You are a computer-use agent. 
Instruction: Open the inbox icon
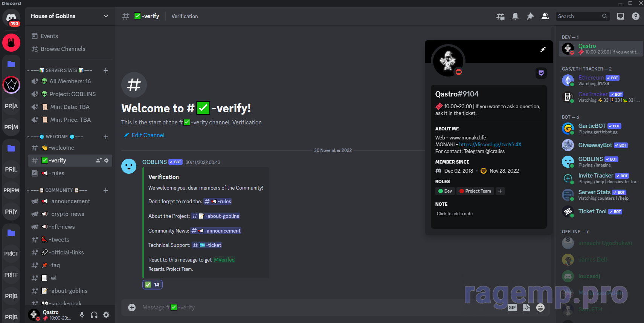(x=621, y=16)
